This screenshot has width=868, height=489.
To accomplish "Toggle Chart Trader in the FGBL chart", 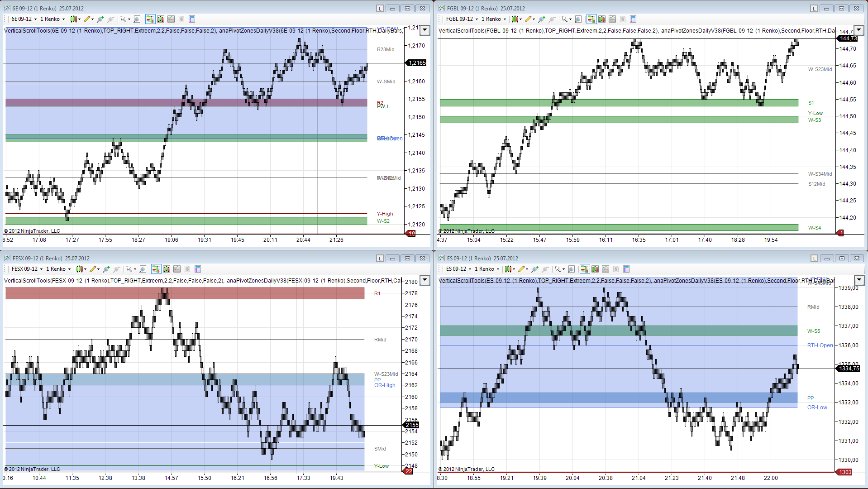I will (591, 19).
